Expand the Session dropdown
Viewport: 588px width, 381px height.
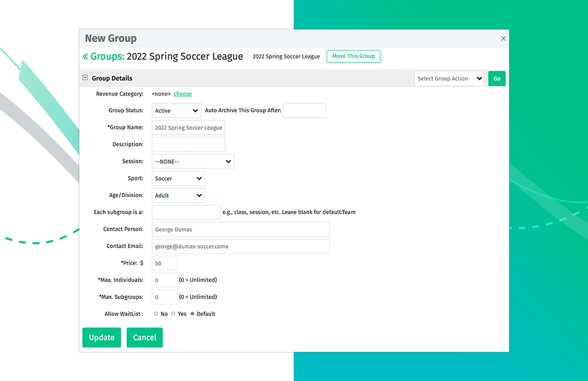click(193, 162)
